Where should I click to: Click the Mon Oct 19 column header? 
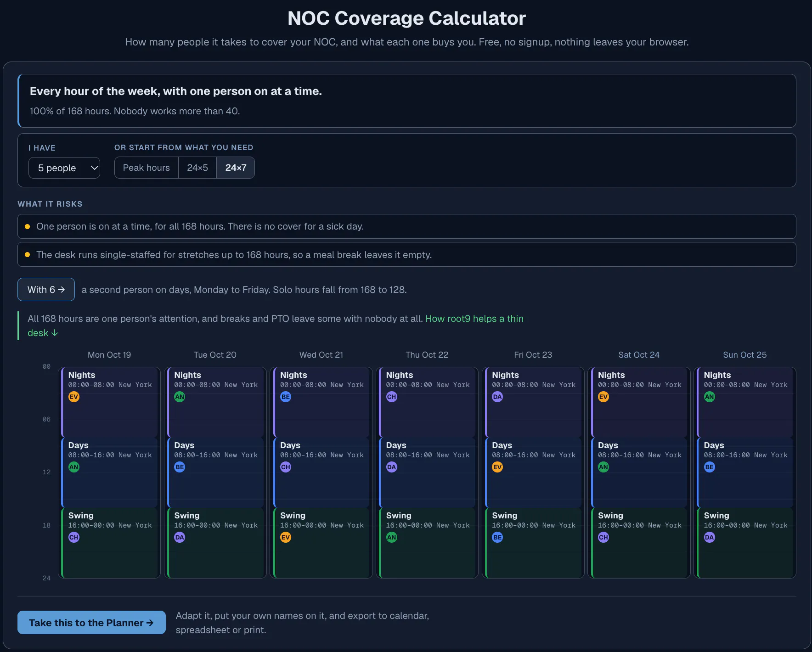(109, 355)
